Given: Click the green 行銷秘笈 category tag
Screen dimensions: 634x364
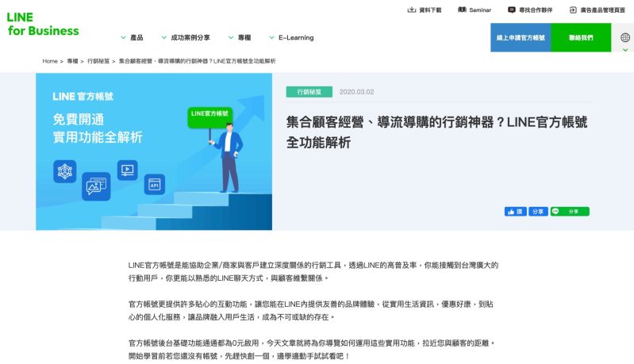Looking at the screenshot, I should click(x=309, y=92).
